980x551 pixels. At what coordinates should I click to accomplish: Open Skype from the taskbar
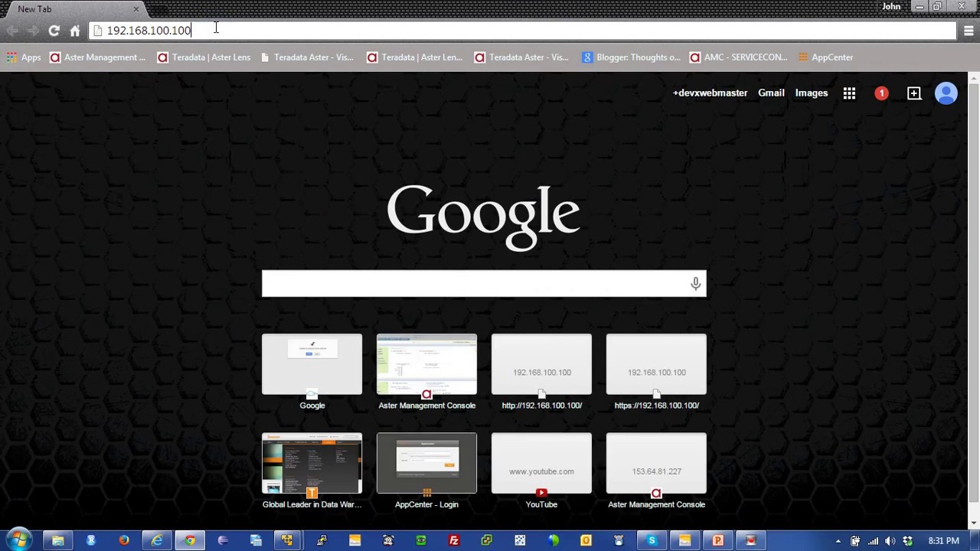tap(652, 540)
